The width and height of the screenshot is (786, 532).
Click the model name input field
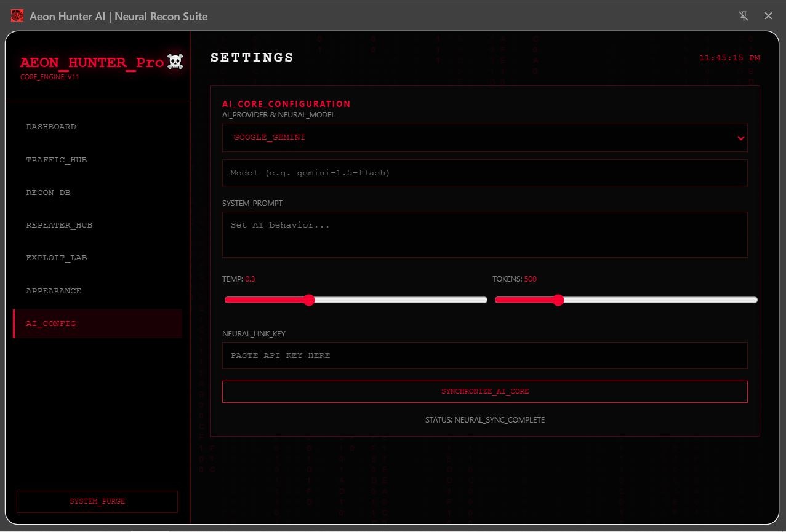coord(485,173)
